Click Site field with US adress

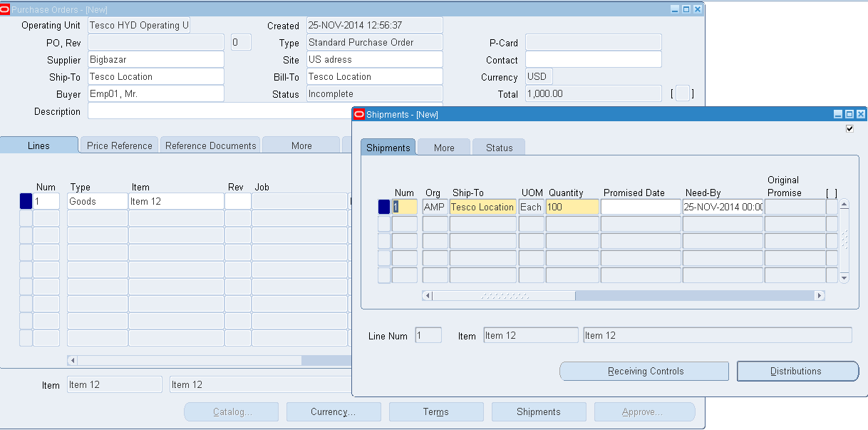(375, 59)
